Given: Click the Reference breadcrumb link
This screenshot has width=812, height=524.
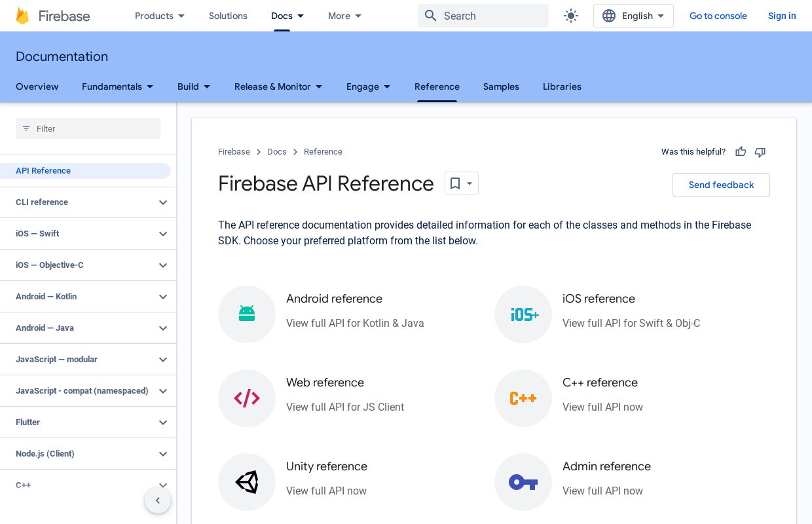Looking at the screenshot, I should pos(323,152).
